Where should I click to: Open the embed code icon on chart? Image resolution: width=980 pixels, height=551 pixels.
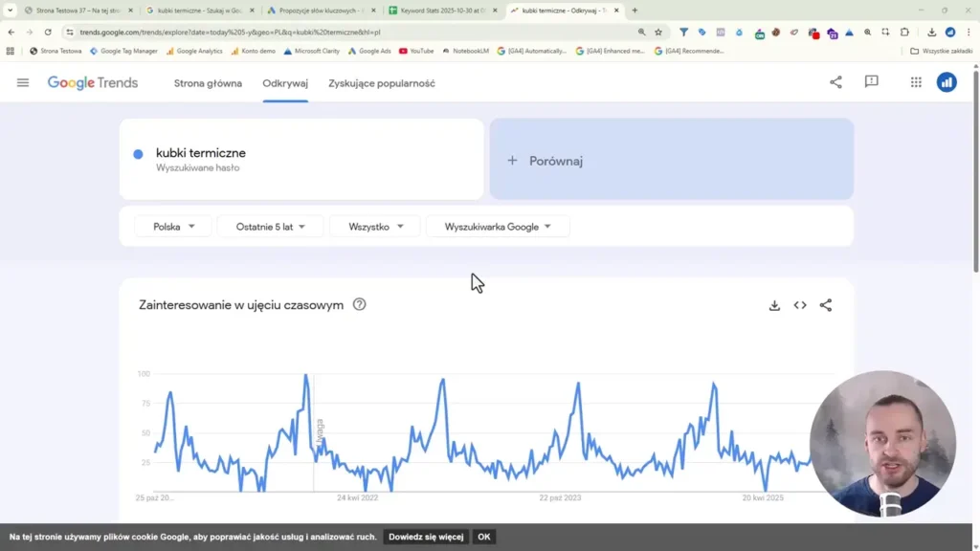(x=800, y=305)
